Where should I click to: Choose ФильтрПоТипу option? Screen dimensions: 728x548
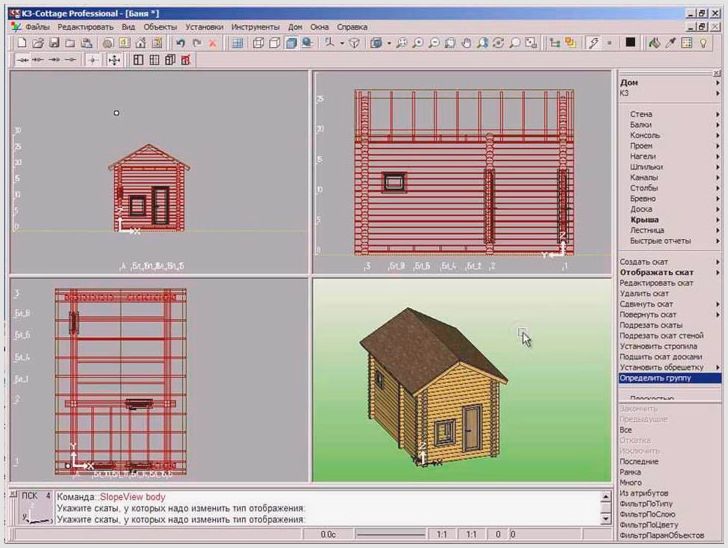pos(646,504)
